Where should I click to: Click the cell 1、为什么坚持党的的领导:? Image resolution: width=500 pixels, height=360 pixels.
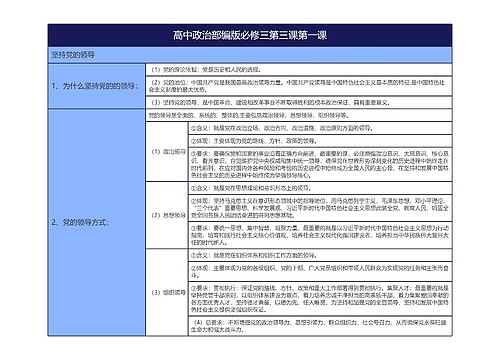[x=97, y=86]
